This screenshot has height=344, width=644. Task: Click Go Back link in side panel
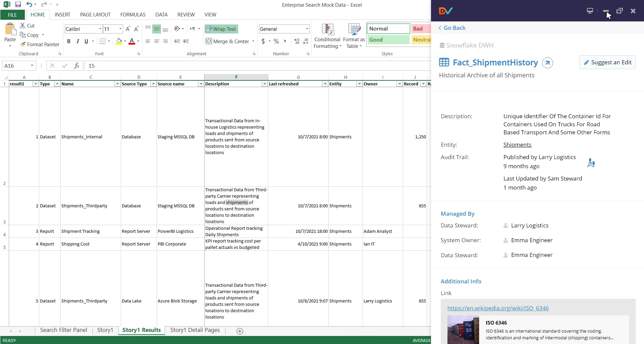tap(452, 28)
